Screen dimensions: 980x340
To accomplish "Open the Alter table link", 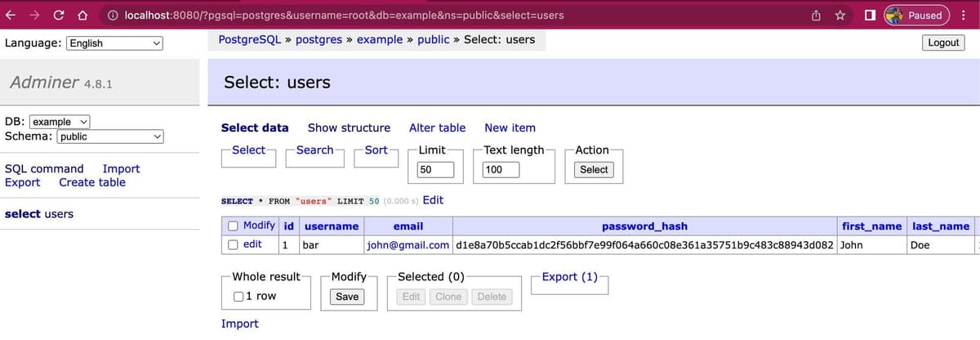I will 437,127.
